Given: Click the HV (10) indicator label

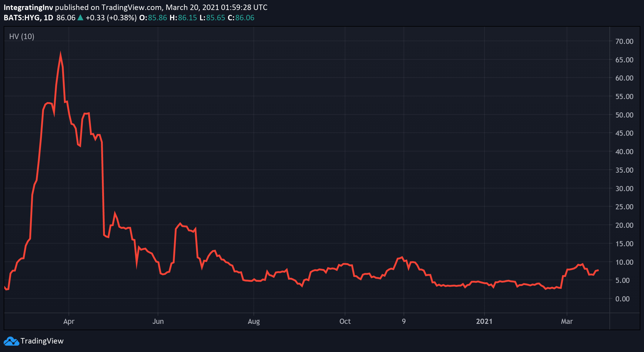Looking at the screenshot, I should pyautogui.click(x=22, y=37).
